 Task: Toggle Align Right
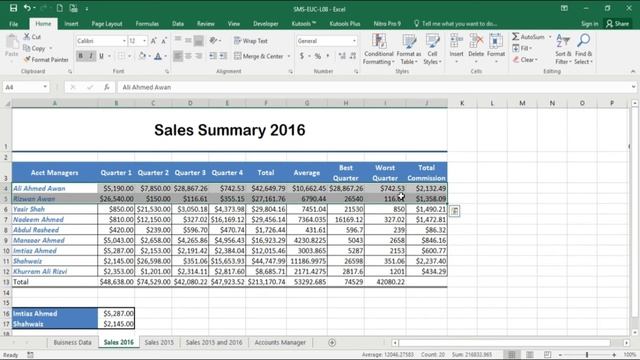point(199,56)
